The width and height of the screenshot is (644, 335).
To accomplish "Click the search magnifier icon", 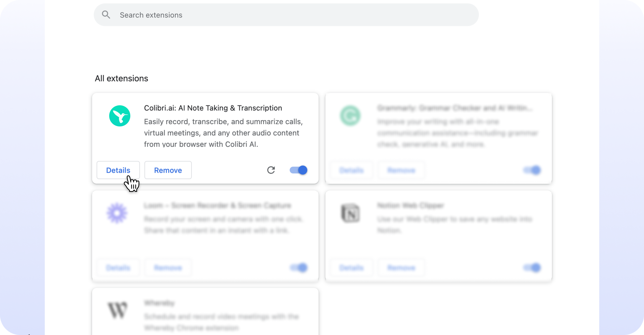I will click(x=106, y=15).
